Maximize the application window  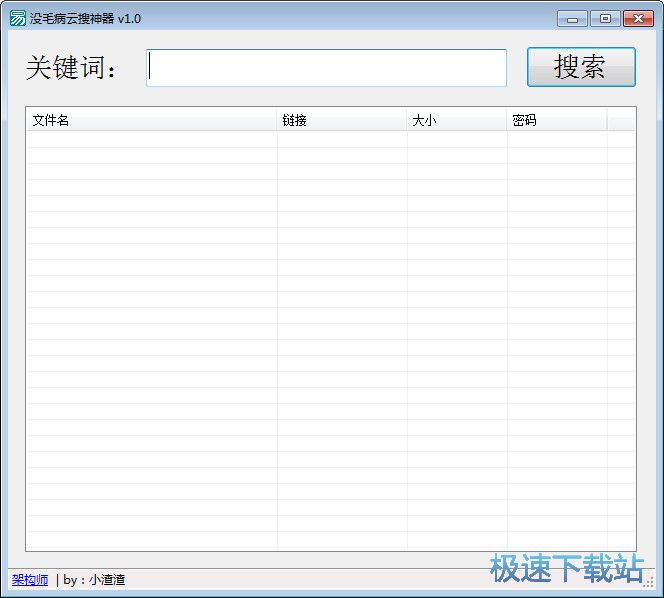click(x=604, y=18)
